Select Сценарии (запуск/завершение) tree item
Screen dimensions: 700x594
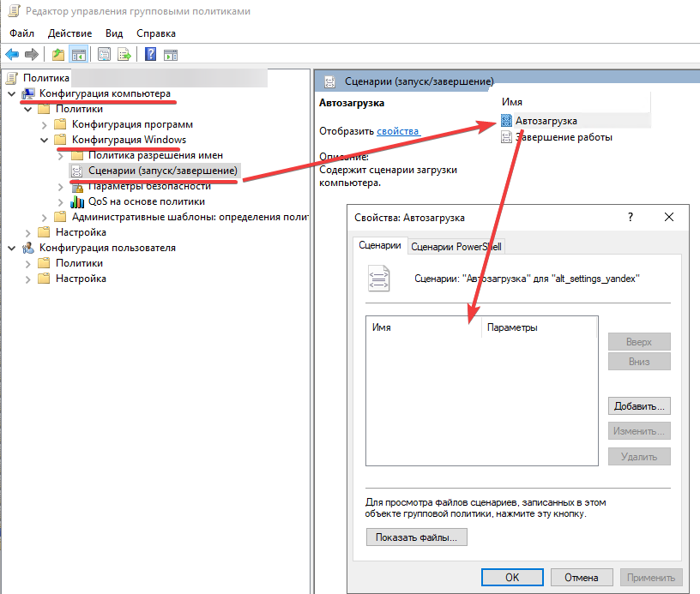click(x=163, y=171)
